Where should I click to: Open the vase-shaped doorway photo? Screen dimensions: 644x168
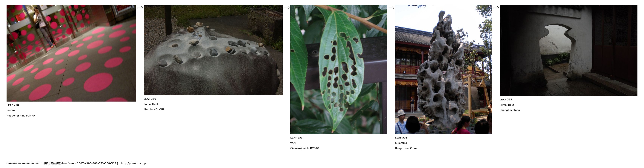[568, 50]
